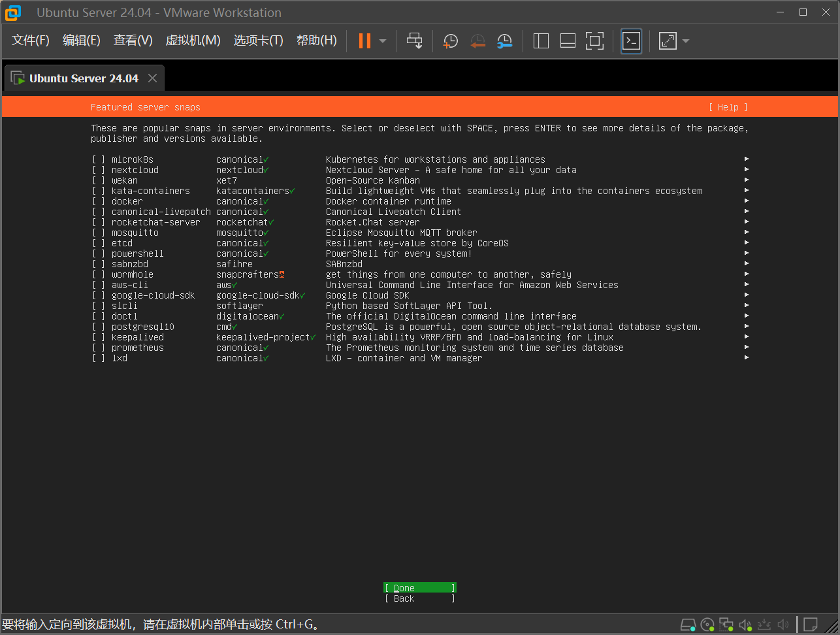Expand details arrow for prometheus row
840x635 pixels.
747,347
